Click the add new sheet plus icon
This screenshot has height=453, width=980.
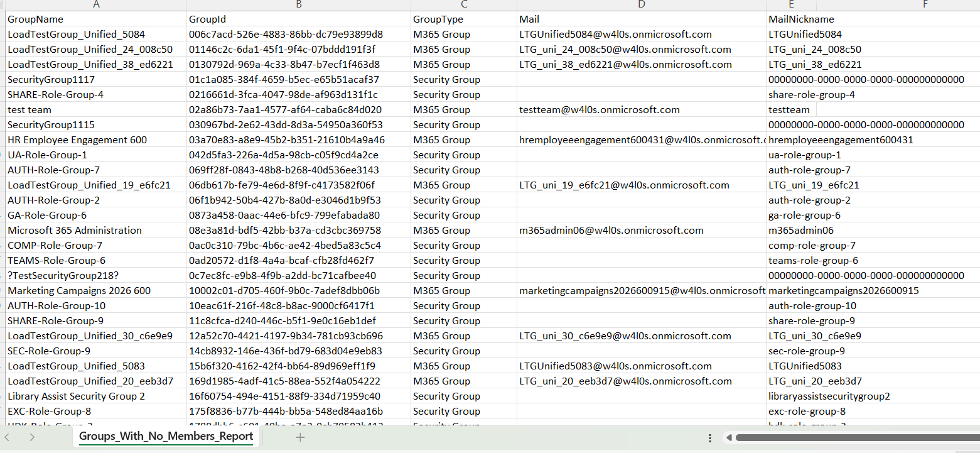300,437
